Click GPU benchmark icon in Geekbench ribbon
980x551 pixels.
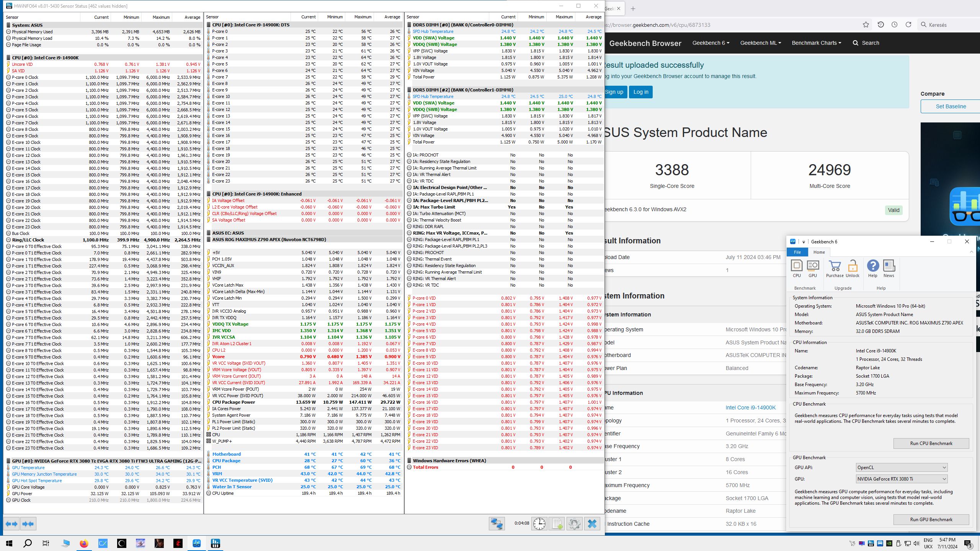[813, 269]
